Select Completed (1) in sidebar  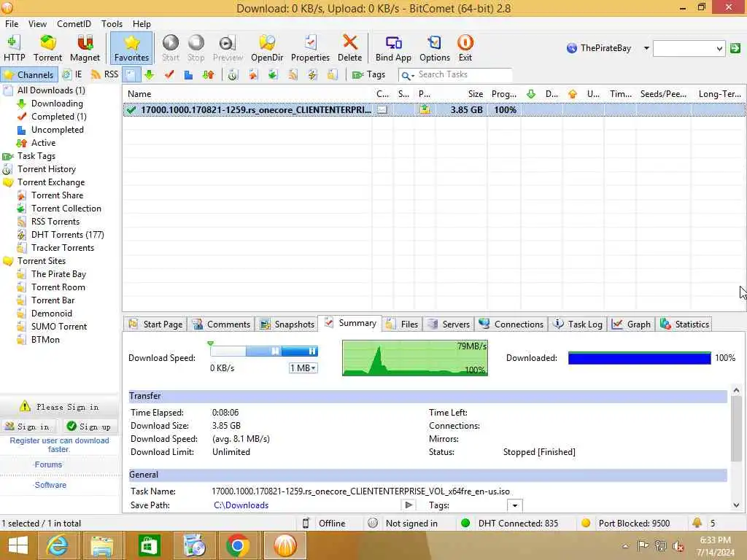[58, 117]
